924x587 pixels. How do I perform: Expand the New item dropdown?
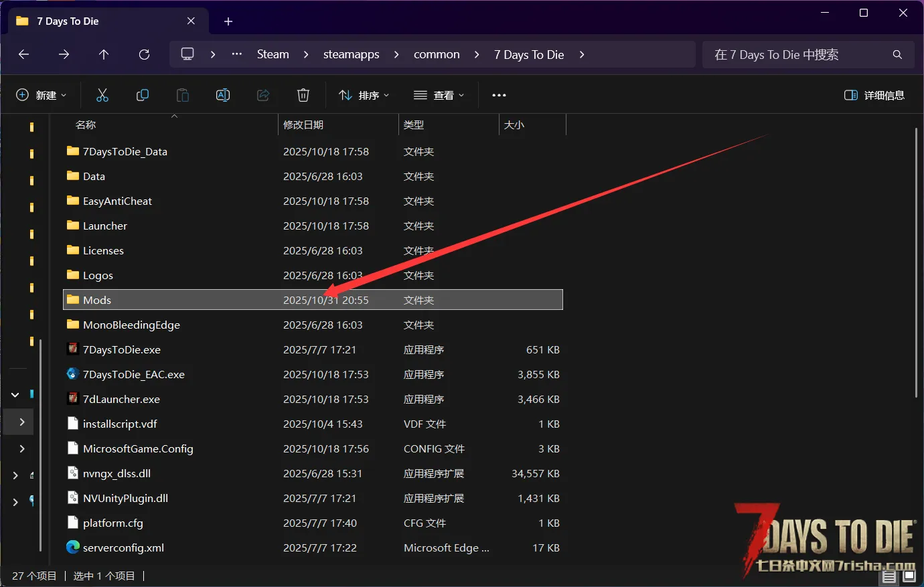click(41, 95)
